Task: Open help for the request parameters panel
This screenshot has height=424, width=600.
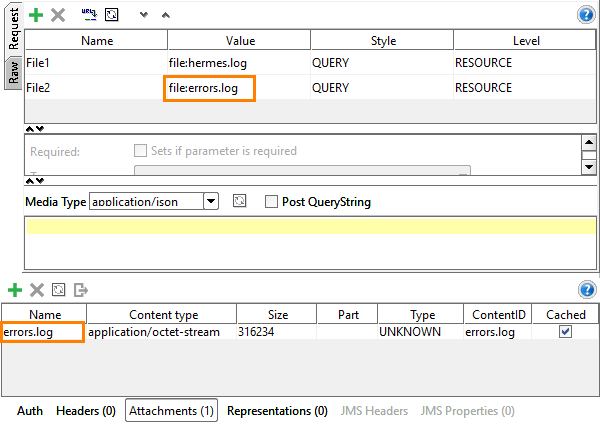Action: pyautogui.click(x=586, y=15)
